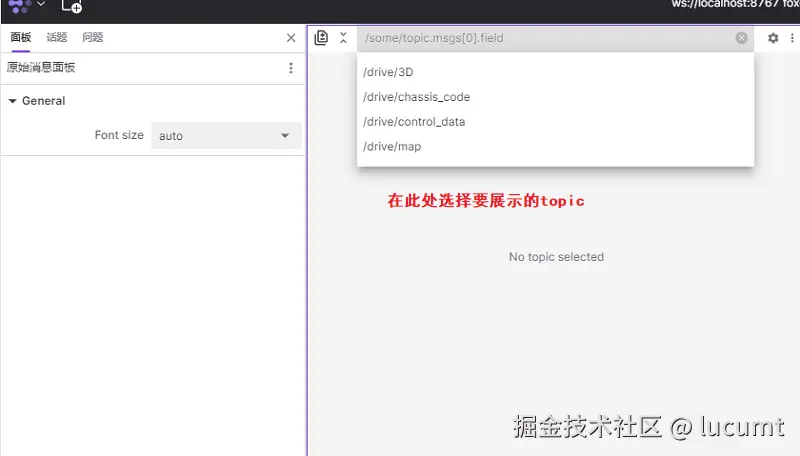Select the /drive/chassis_code topic
Image resolution: width=800 pixels, height=456 pixels.
tap(555, 97)
